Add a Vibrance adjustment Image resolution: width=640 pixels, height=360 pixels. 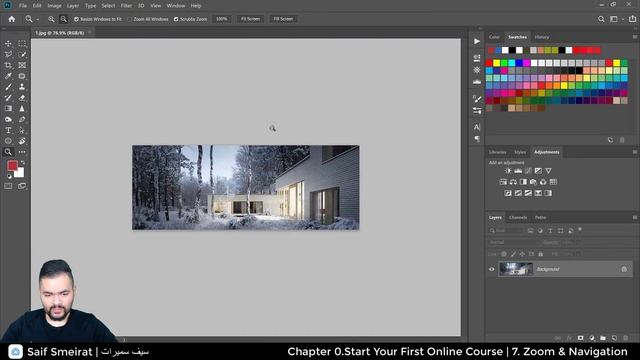point(548,171)
